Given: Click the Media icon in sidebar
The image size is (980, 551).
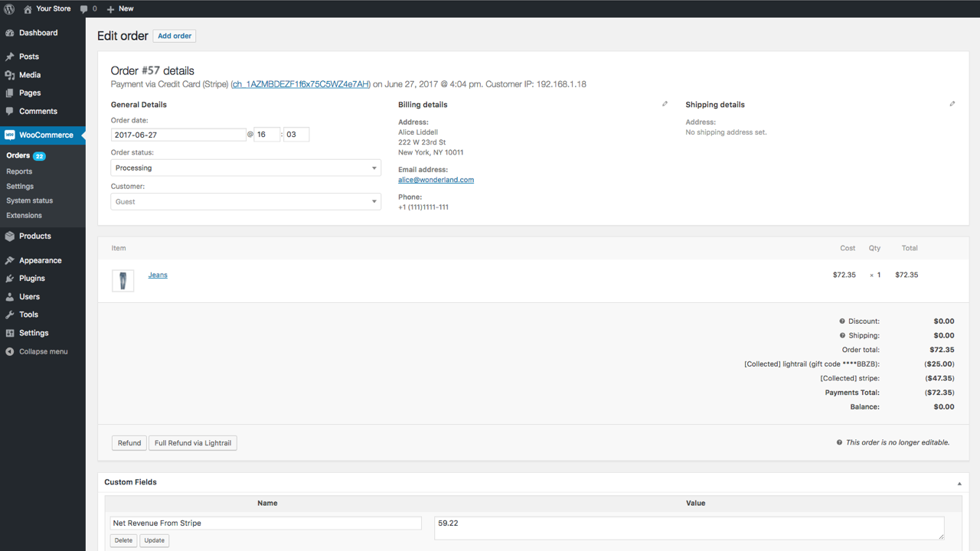Looking at the screenshot, I should (x=10, y=75).
